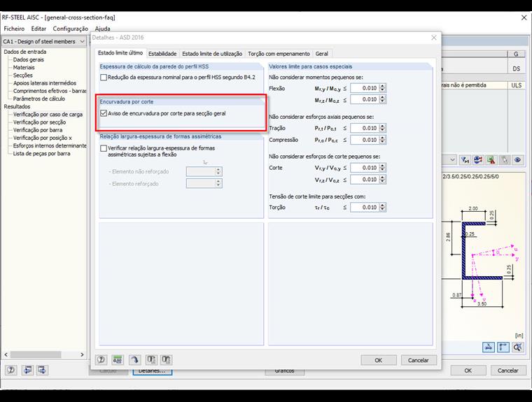Select Dados gerais in navigator
This screenshot has width=532, height=402.
click(x=29, y=59)
